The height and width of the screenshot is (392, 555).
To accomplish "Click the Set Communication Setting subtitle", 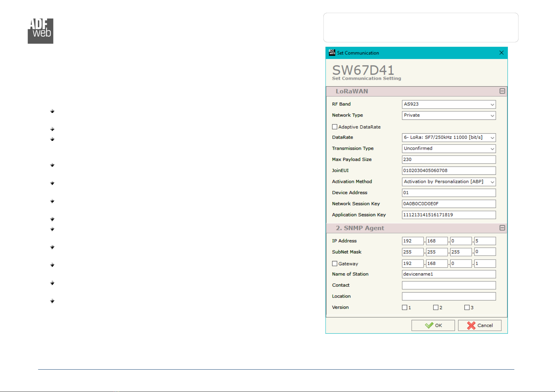I will point(367,78).
